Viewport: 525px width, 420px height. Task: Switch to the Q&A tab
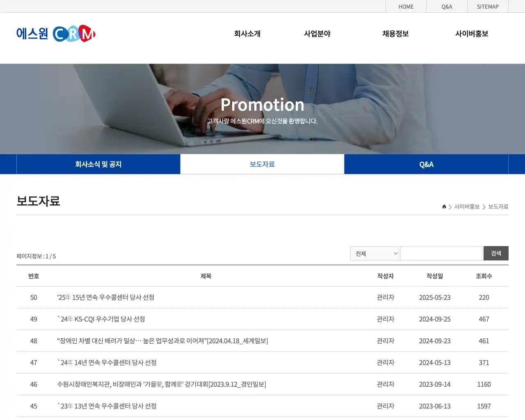(427, 164)
